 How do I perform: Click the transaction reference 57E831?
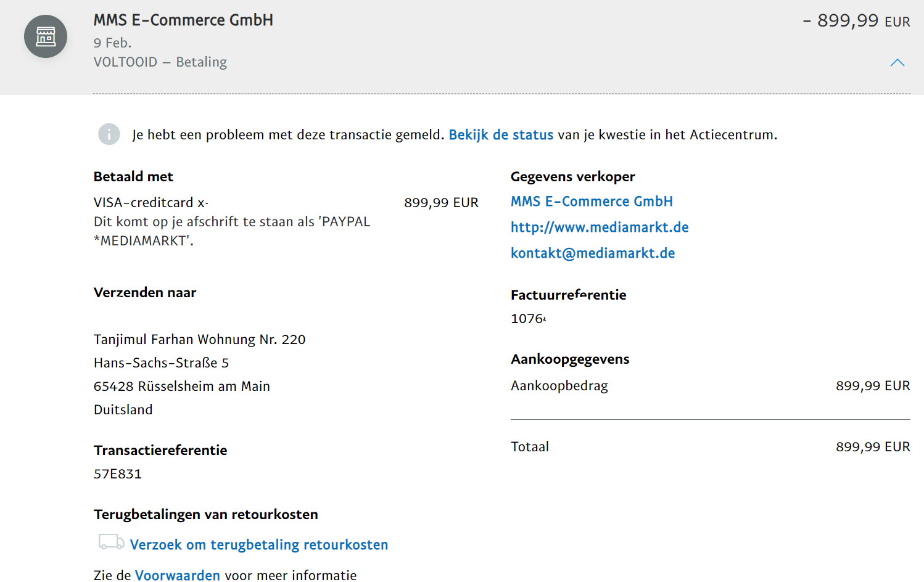(118, 474)
